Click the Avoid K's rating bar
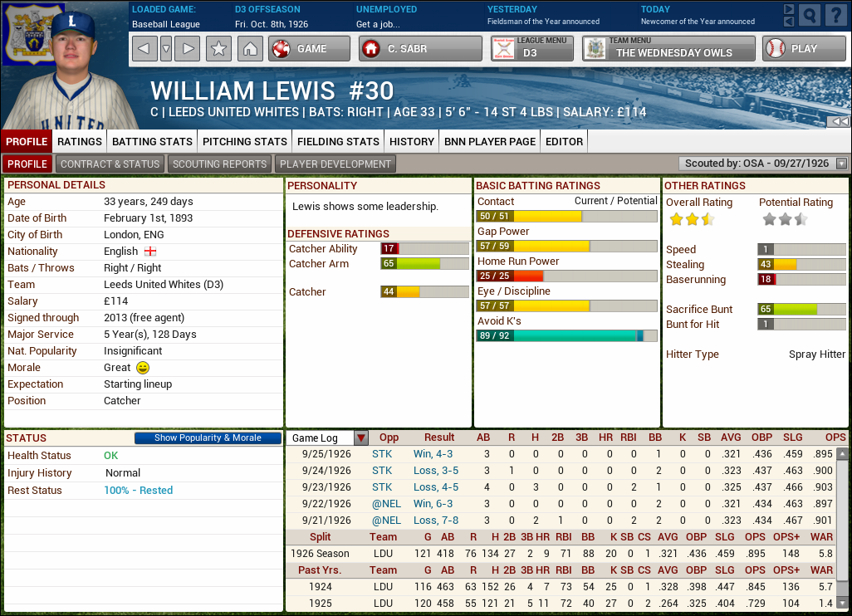Screen dimensions: 852x616 pos(566,335)
